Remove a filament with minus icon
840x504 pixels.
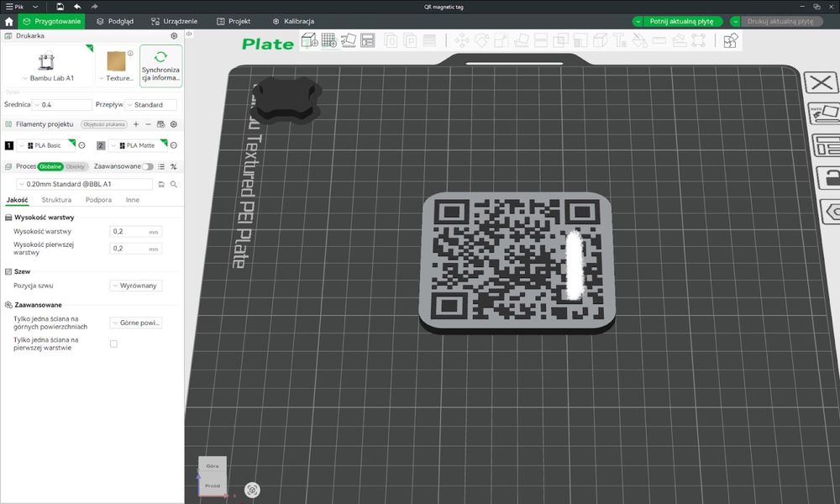149,124
